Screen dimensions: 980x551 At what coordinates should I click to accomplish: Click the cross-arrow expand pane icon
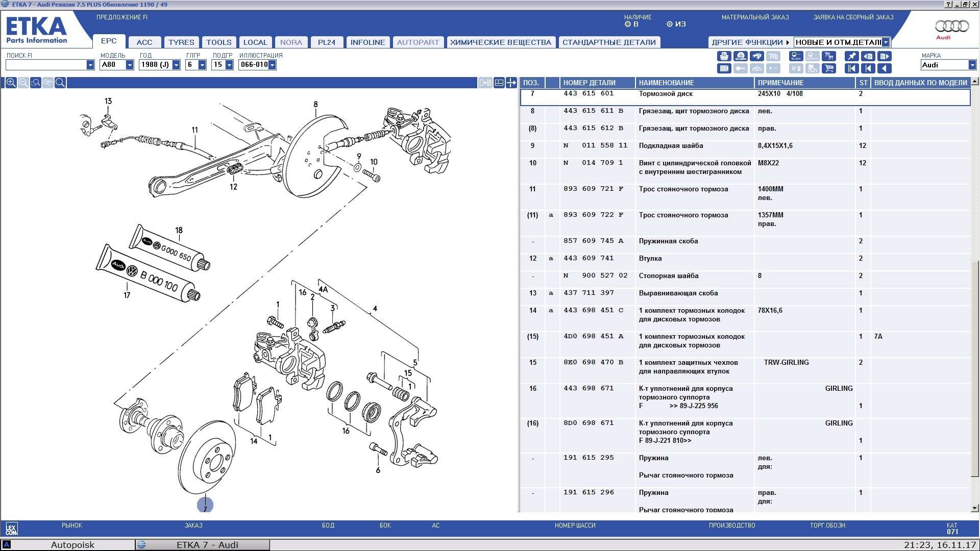click(511, 83)
